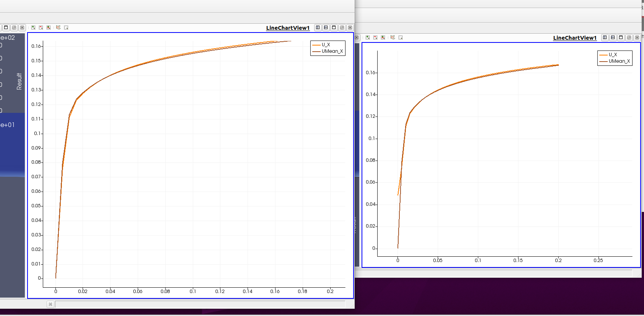The width and height of the screenshot is (644, 316).
Task: Click the clear button beside bottom status field
Action: (50, 304)
